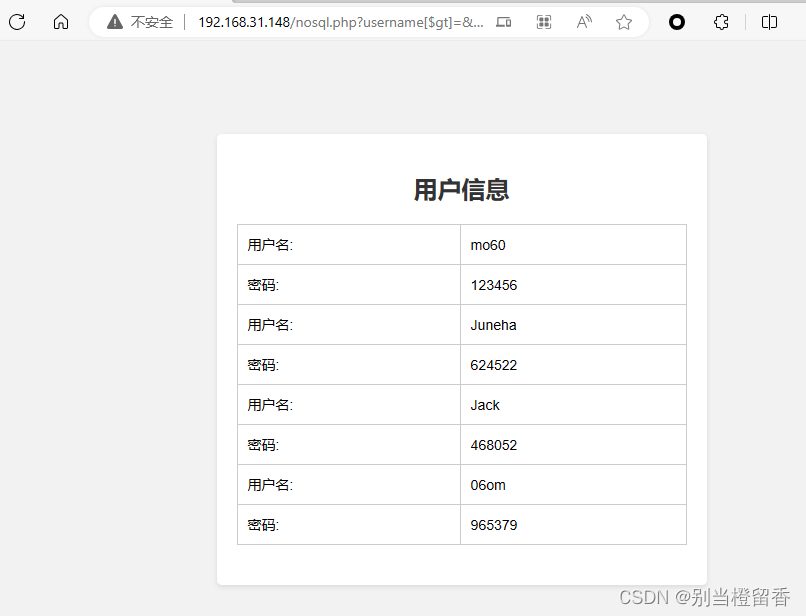Click the address bar URL field
Image resolution: width=806 pixels, height=616 pixels.
coord(341,22)
